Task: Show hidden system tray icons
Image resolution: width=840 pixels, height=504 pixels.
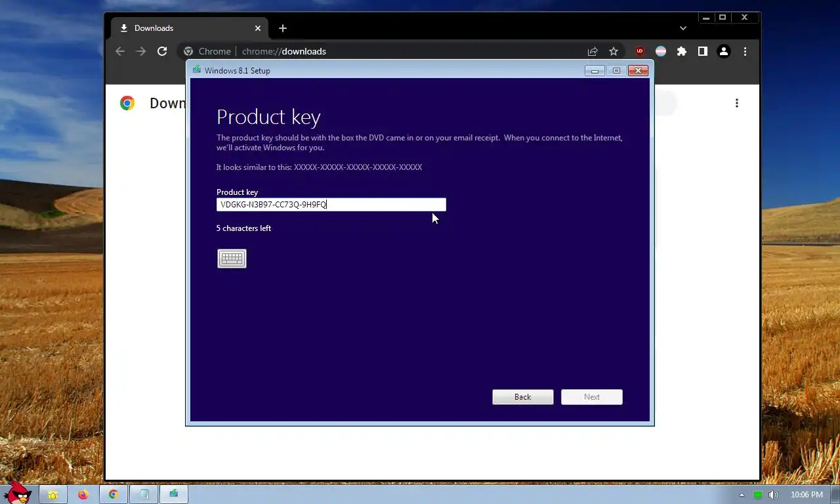Action: [x=742, y=495]
